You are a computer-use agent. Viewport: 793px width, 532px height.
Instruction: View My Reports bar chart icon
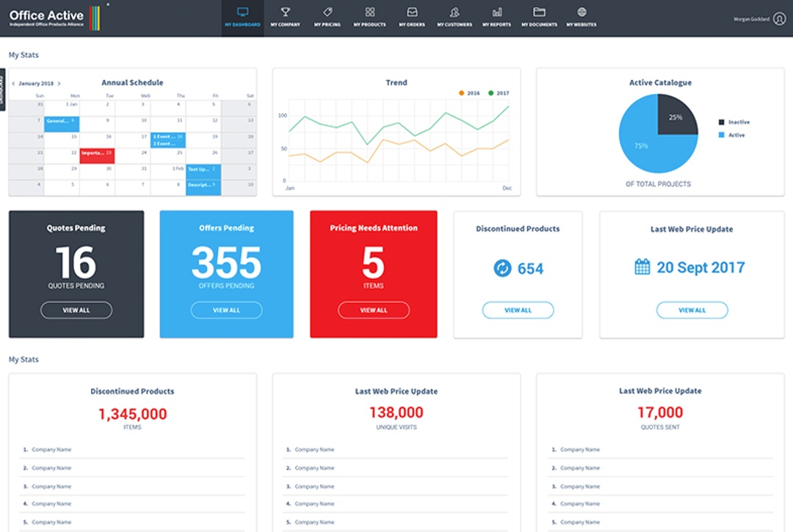pyautogui.click(x=497, y=12)
